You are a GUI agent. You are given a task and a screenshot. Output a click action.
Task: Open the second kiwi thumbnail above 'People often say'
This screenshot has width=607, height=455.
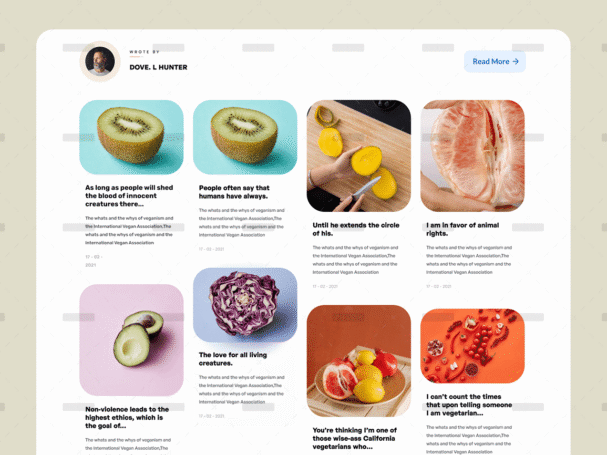245,137
